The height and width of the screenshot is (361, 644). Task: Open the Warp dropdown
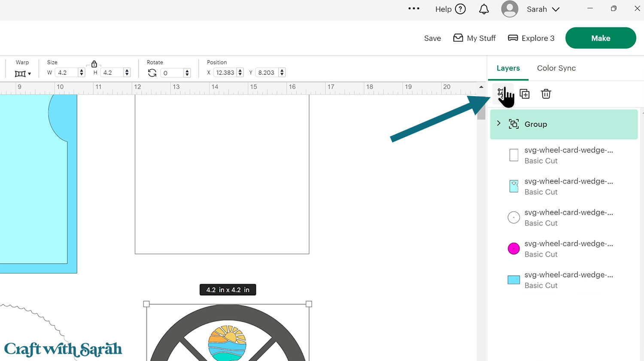click(x=23, y=73)
